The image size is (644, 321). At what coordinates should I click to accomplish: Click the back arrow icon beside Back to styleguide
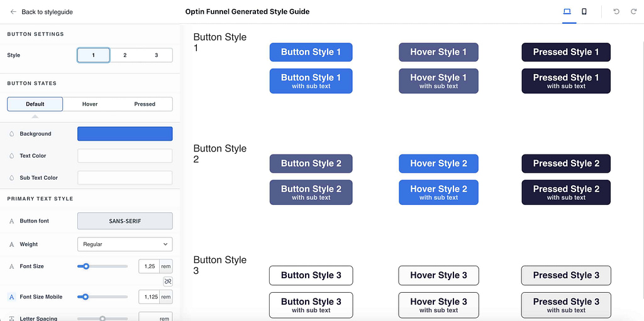pyautogui.click(x=13, y=12)
